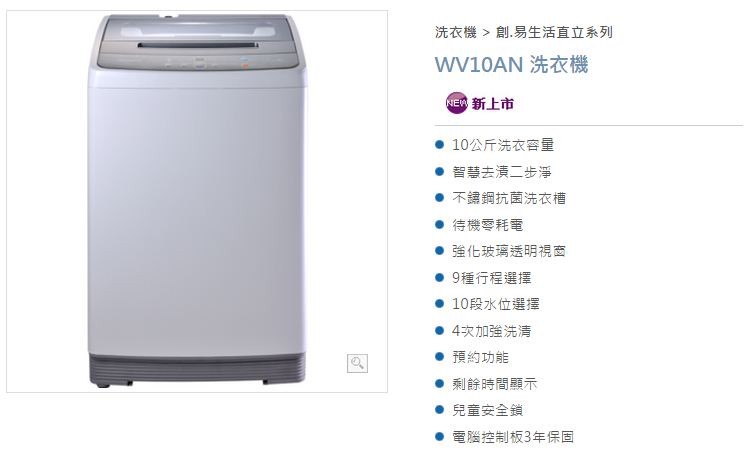The height and width of the screenshot is (457, 752).
Task: Click the 4次加強洗清 feature item
Action: (x=492, y=331)
